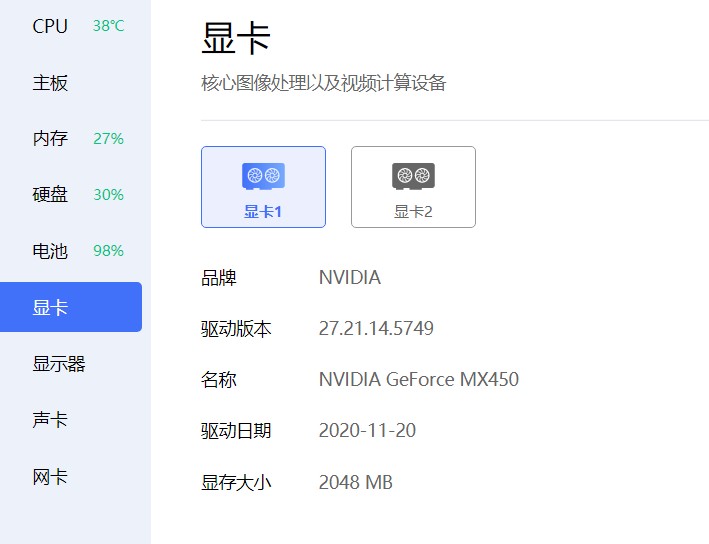This screenshot has height=544, width=709.
Task: Click the 品牌 brand label
Action: point(219,278)
